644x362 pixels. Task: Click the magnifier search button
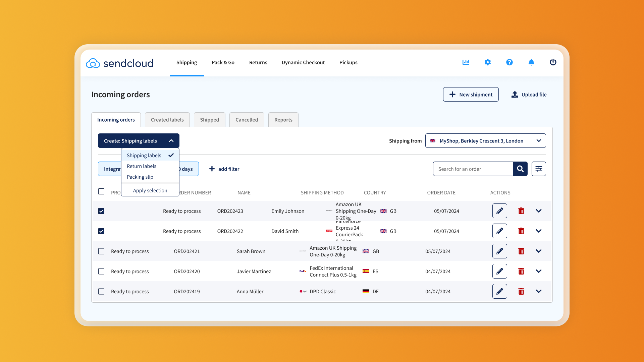click(x=520, y=169)
